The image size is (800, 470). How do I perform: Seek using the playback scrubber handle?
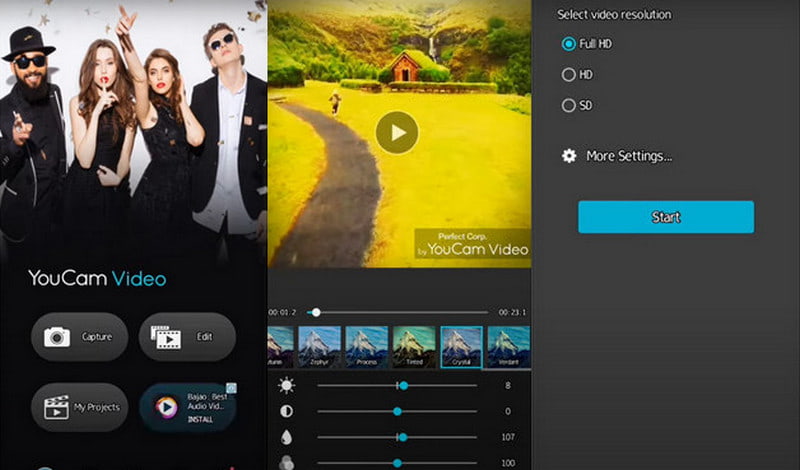316,312
